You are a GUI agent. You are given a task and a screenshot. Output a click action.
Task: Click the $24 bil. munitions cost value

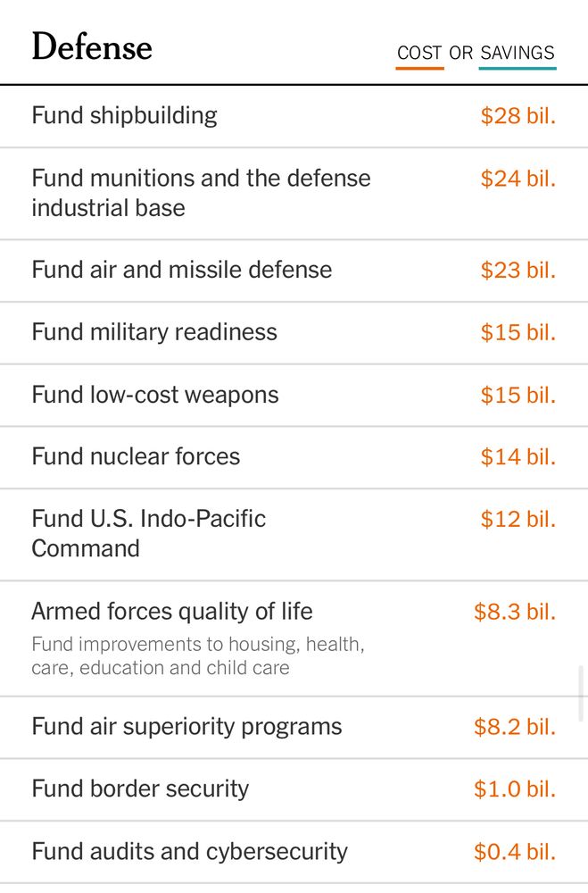coord(518,178)
